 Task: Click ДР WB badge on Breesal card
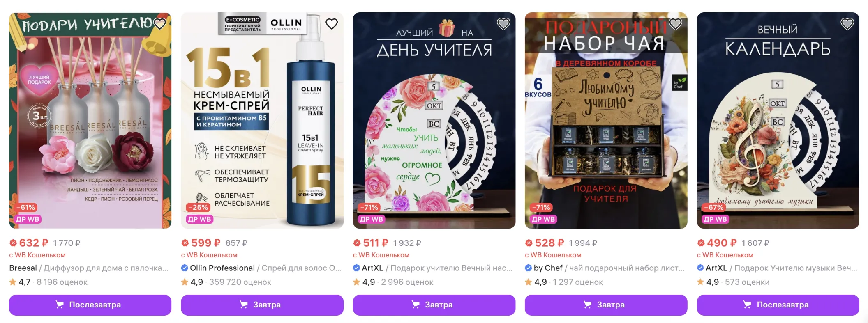(x=28, y=219)
